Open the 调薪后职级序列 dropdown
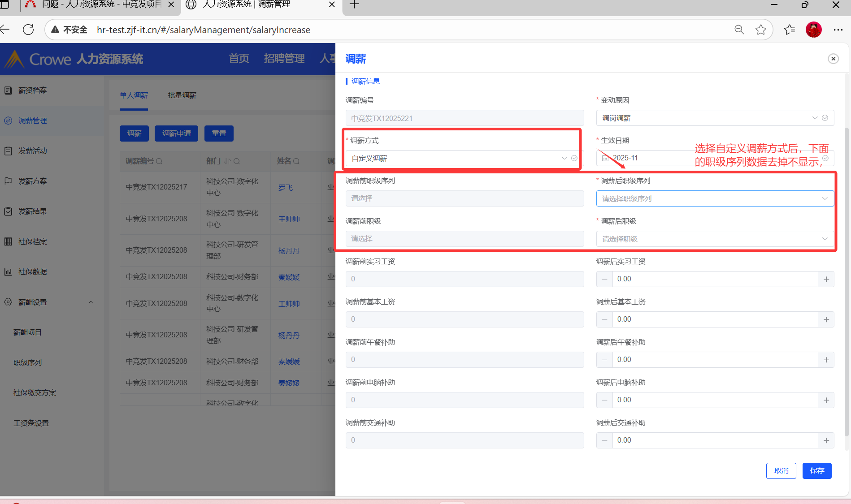The height and width of the screenshot is (504, 851). 715,198
